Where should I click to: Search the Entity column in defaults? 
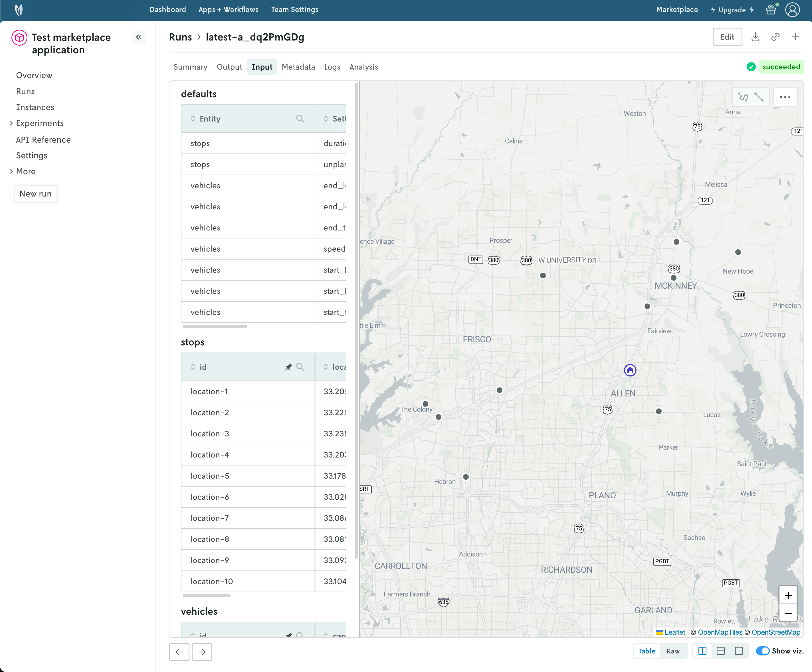click(300, 119)
